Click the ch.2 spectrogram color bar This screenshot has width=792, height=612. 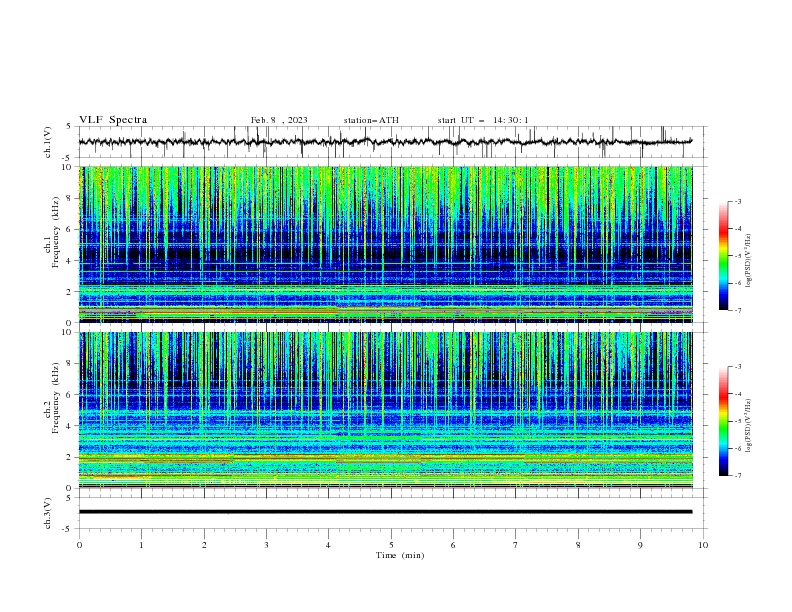723,421
